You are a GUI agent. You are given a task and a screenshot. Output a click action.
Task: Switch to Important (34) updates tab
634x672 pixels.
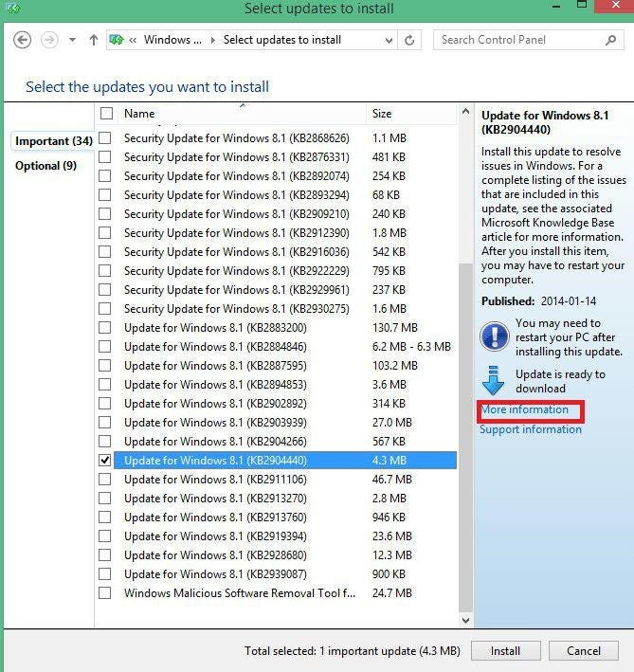[x=54, y=141]
